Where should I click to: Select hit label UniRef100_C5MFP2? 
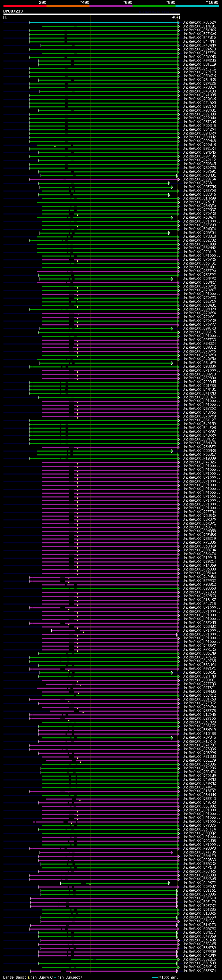point(199,278)
